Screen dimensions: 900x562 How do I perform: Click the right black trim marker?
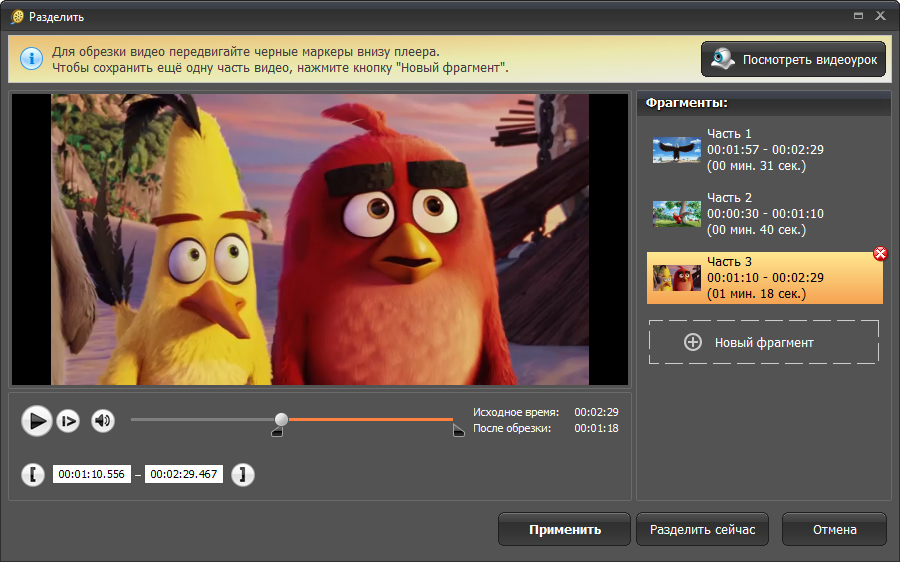[458, 431]
